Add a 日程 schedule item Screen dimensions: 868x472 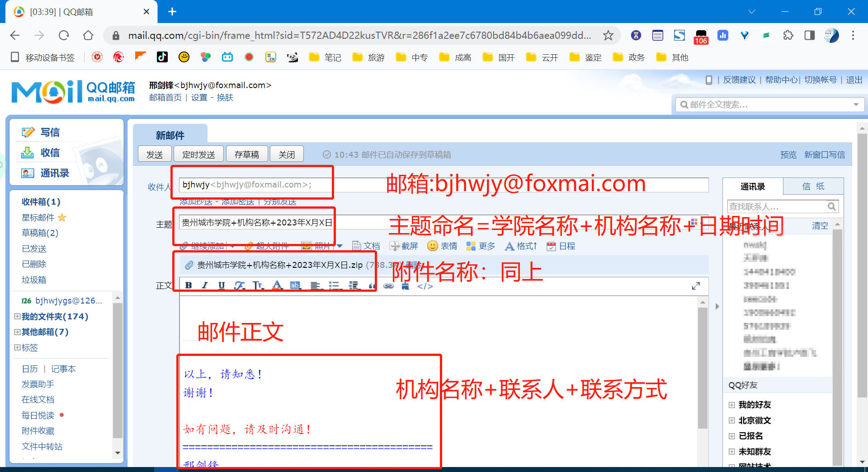coord(561,246)
